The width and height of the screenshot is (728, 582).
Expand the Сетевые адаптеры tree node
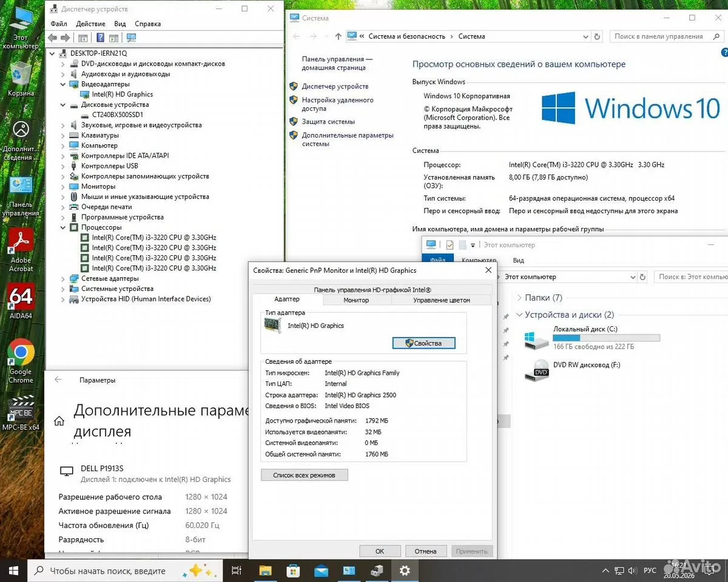63,278
